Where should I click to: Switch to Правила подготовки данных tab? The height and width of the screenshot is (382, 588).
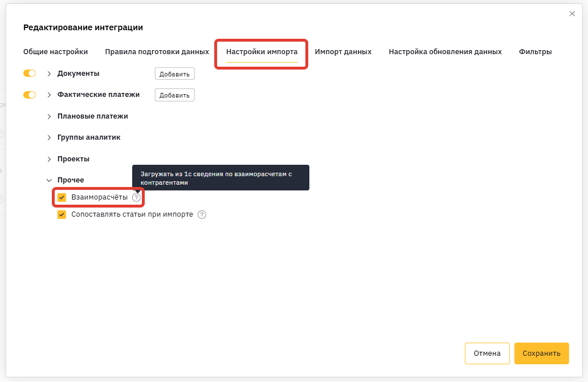[157, 52]
